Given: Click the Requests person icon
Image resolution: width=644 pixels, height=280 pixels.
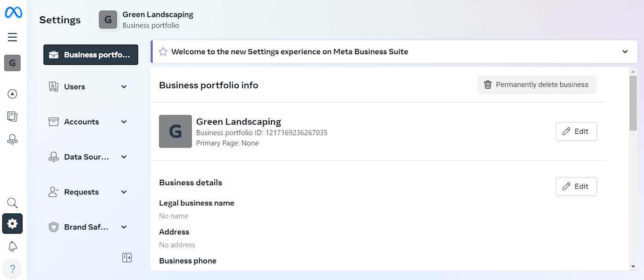Looking at the screenshot, I should coord(54,192).
